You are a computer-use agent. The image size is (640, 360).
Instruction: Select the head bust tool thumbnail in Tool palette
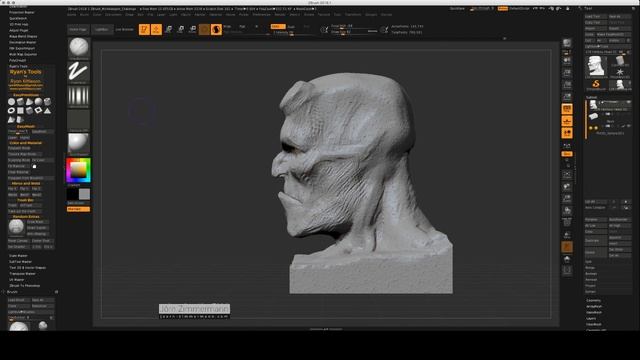click(597, 66)
